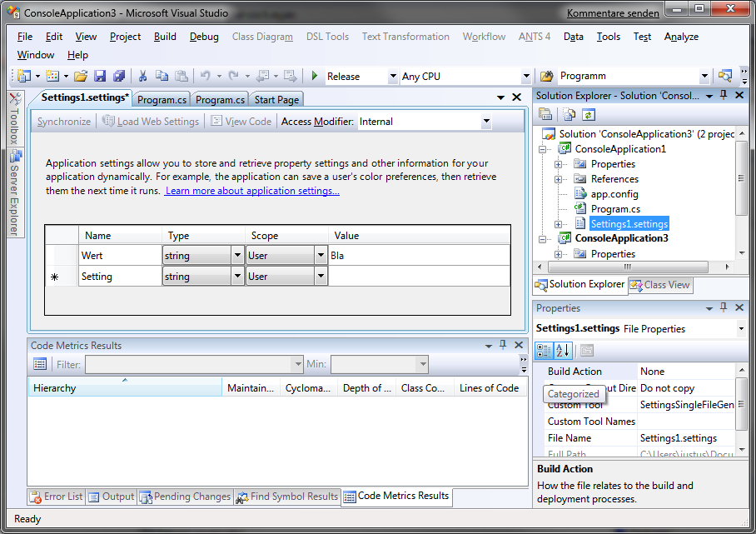Open the Access Modifier dropdown
The height and width of the screenshot is (534, 756).
point(486,122)
